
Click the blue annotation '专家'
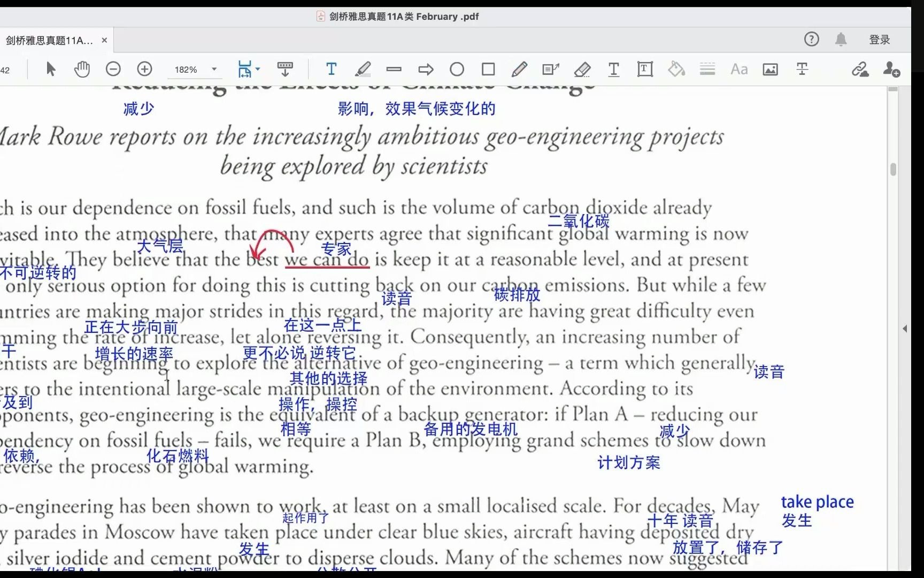pyautogui.click(x=336, y=249)
